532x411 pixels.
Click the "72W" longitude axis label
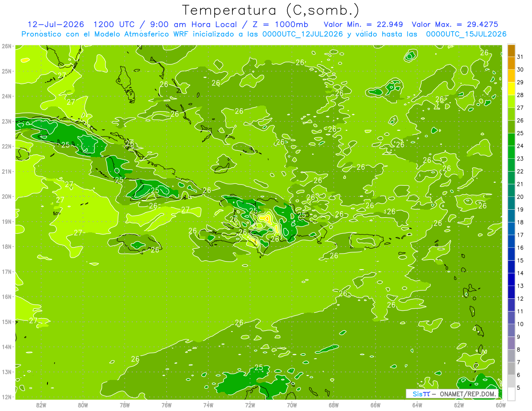click(250, 405)
